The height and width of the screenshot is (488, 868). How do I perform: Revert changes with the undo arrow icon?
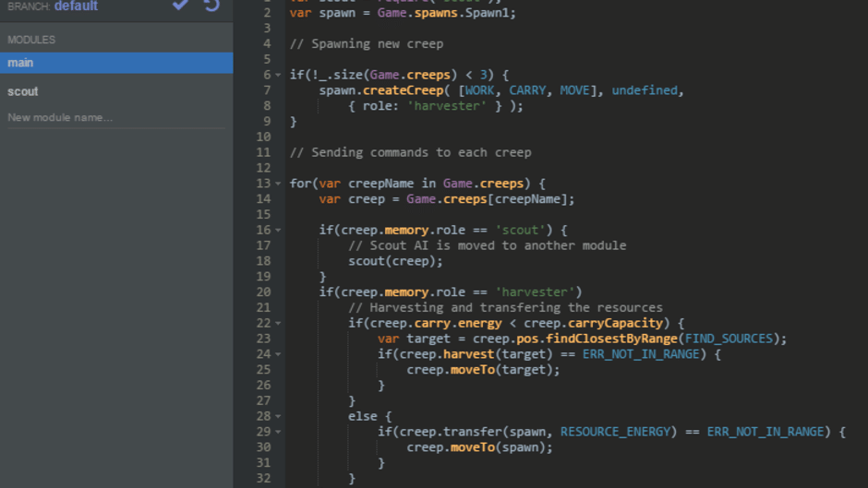tap(211, 5)
